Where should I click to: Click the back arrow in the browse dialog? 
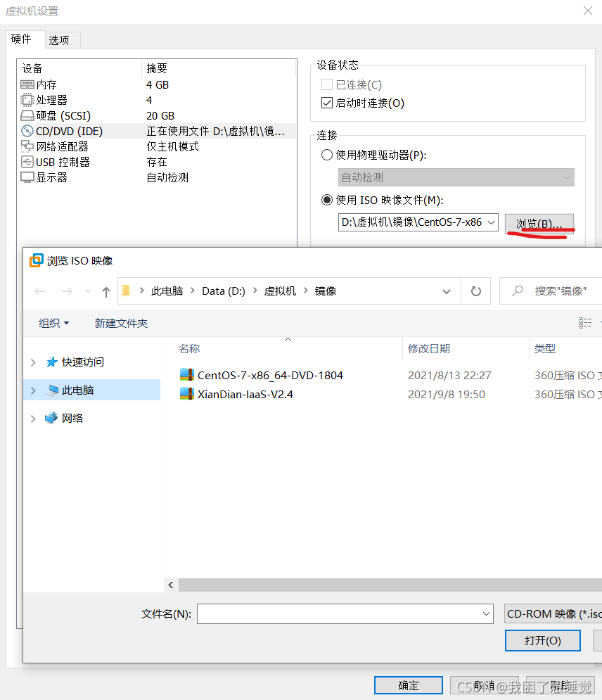point(40,291)
